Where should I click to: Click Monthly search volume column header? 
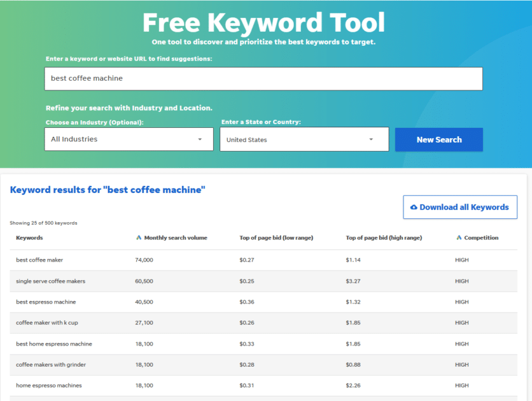(176, 238)
